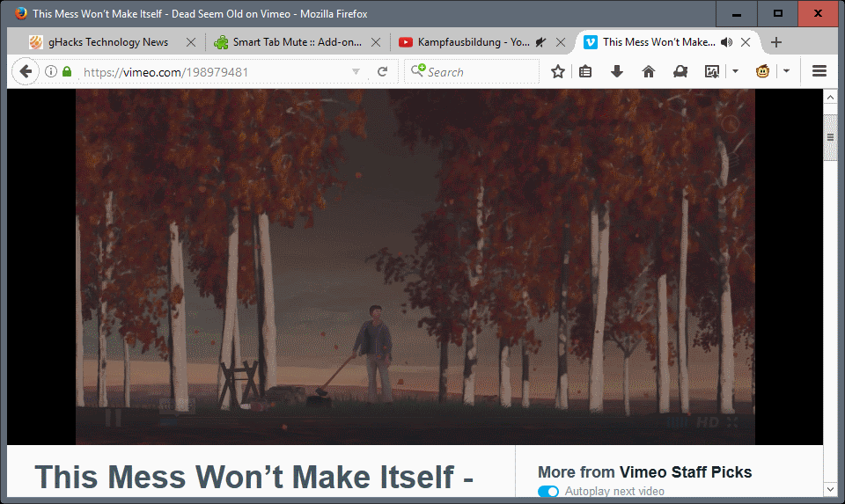Turn off Autoplay next video switch
Viewport: 845px width, 504px height.
(x=548, y=491)
